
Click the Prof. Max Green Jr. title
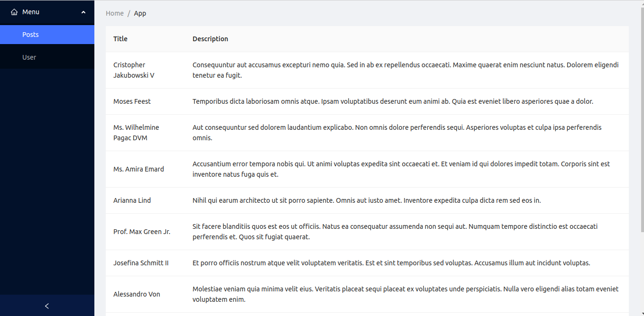142,232
